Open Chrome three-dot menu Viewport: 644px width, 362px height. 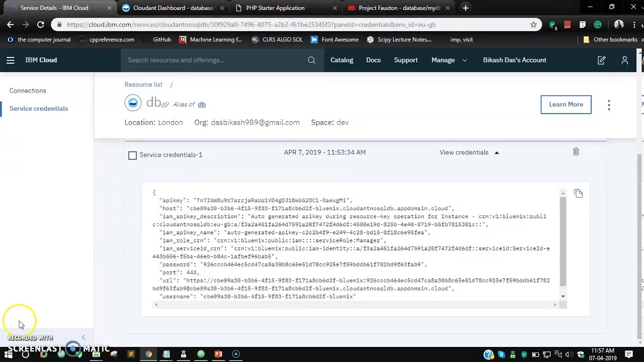(634, 25)
